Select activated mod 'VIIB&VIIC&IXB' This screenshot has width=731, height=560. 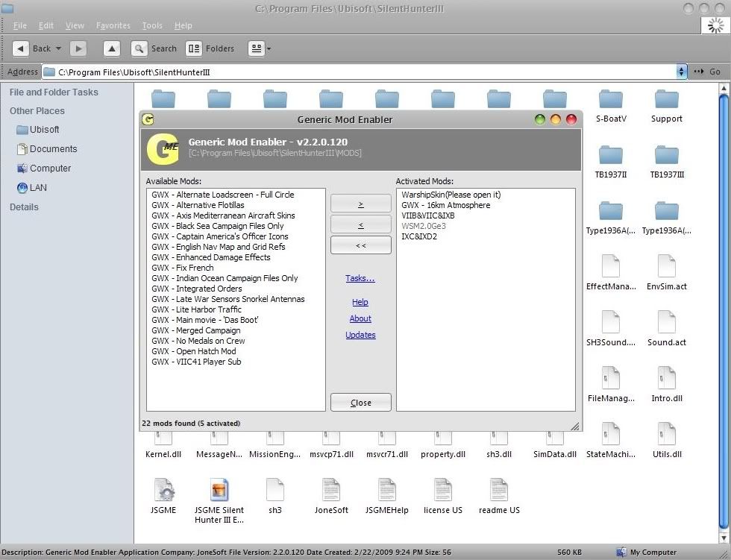[x=428, y=215]
